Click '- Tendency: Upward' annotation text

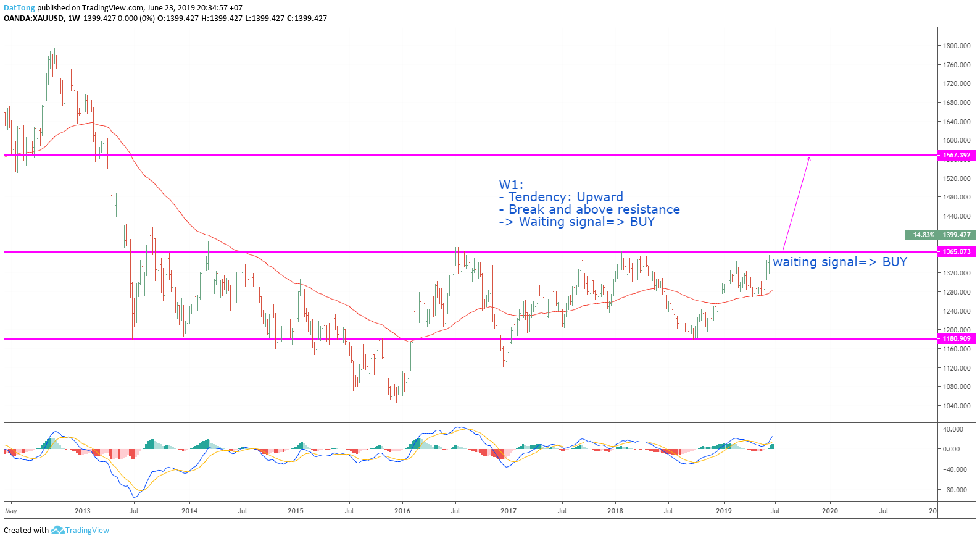click(561, 197)
